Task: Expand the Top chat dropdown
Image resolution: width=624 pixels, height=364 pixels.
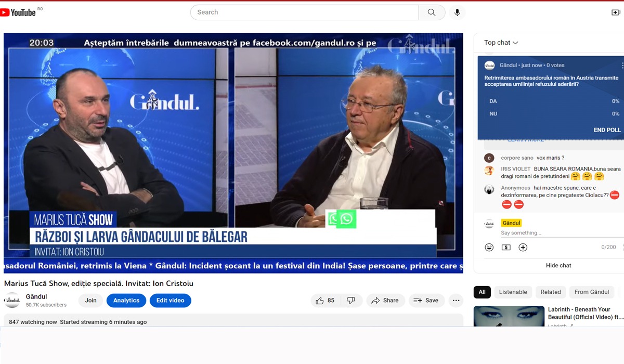Action: point(501,43)
